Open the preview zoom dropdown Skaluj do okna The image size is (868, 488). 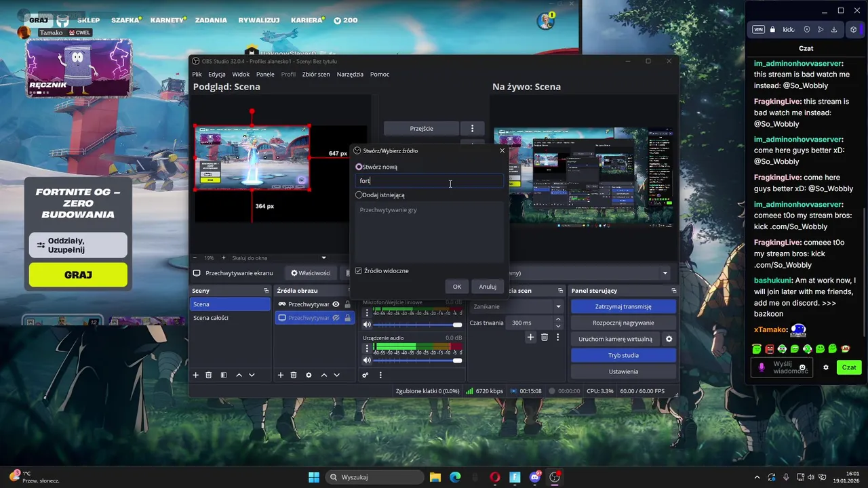tap(279, 258)
